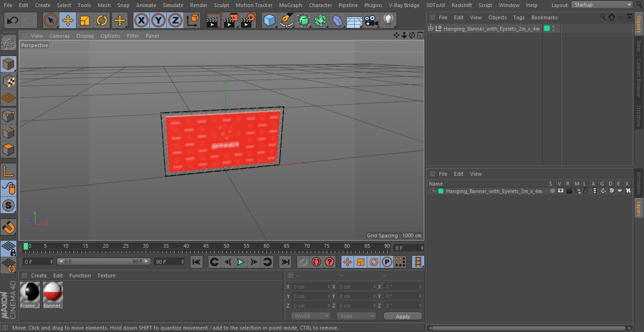The height and width of the screenshot is (332, 644).
Task: Click the Make Editable icon
Action: tap(8, 43)
